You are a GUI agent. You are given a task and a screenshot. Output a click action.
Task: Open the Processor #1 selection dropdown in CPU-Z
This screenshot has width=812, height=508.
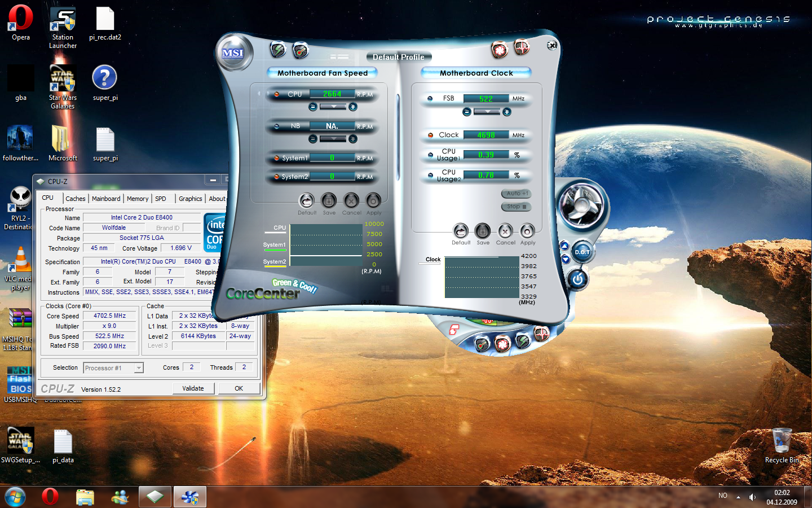click(113, 368)
